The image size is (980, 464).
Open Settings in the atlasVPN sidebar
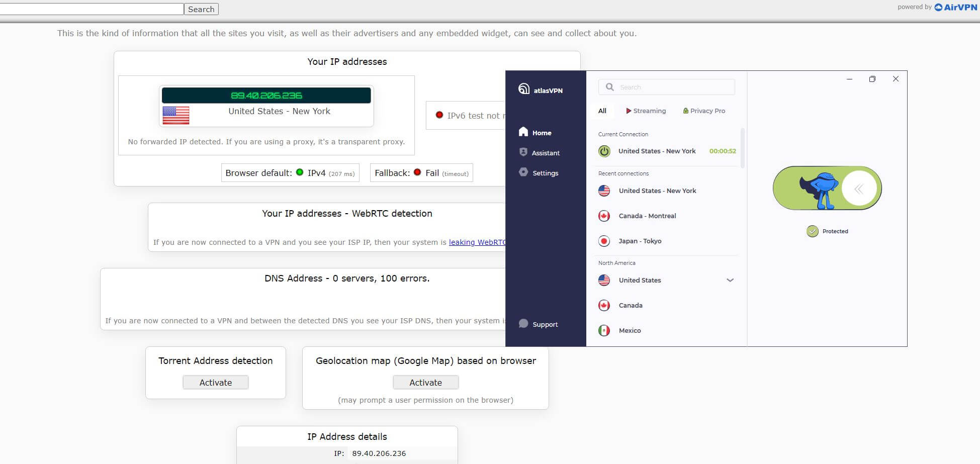(x=539, y=172)
